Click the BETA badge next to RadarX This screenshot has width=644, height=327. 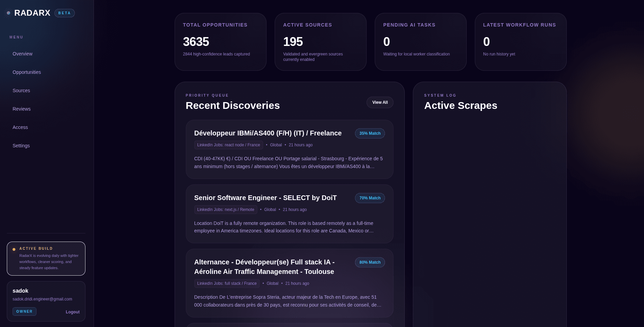64,13
